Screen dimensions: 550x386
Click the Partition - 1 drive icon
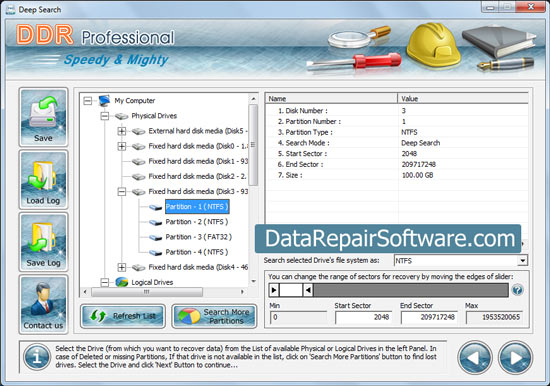coord(155,207)
